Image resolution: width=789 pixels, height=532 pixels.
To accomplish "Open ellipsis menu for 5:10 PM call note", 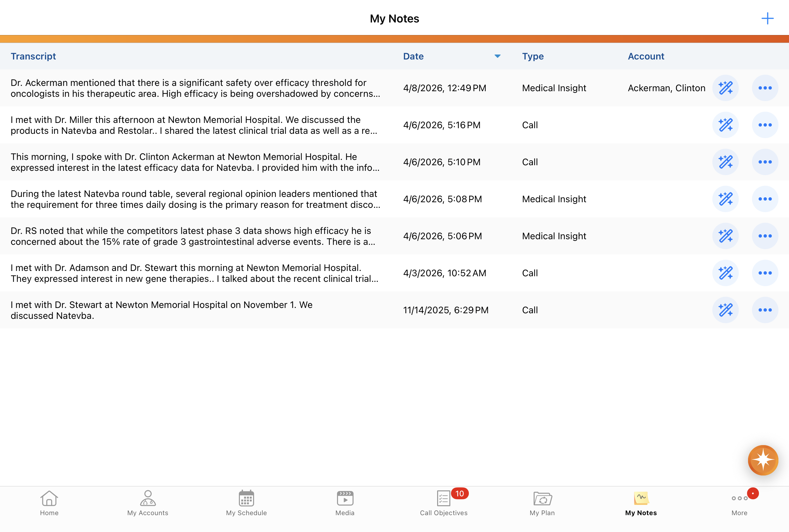I will [765, 162].
